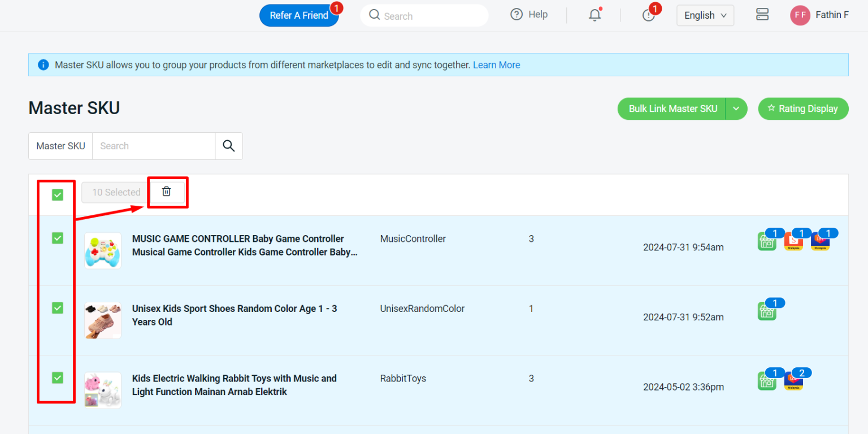Click the Rating Display star button

click(x=803, y=108)
